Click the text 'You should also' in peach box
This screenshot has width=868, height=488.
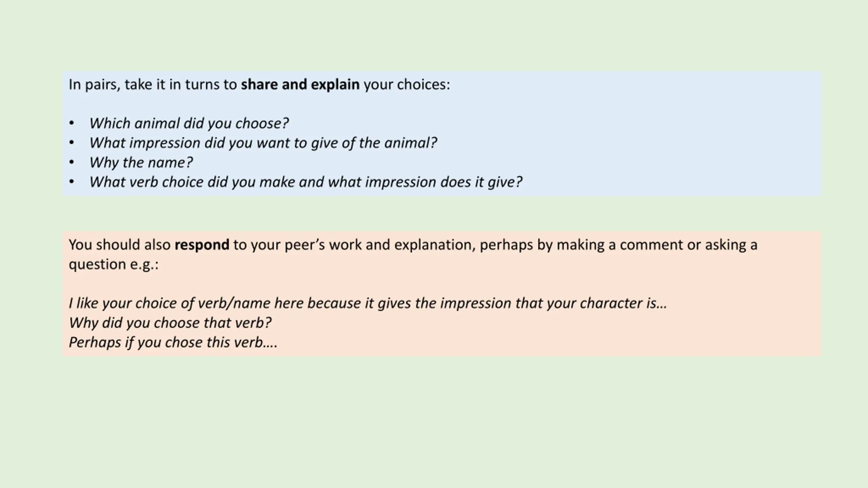tap(120, 245)
